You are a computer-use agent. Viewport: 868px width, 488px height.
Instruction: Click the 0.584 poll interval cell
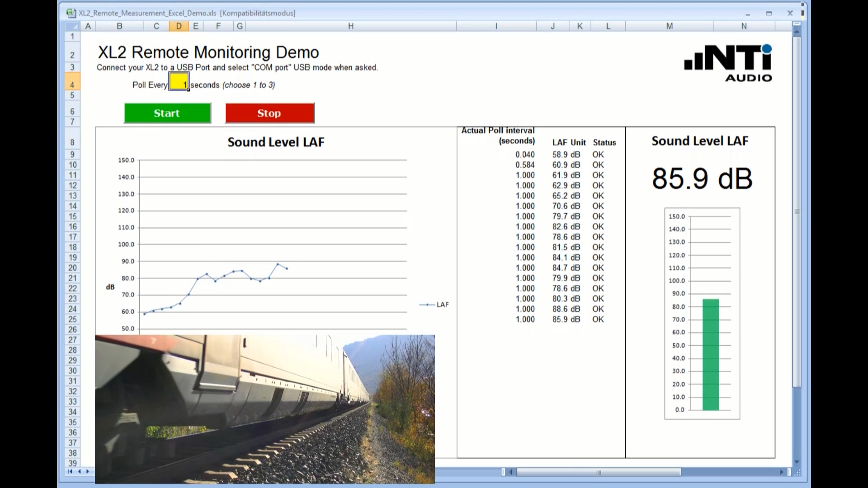tap(525, 165)
